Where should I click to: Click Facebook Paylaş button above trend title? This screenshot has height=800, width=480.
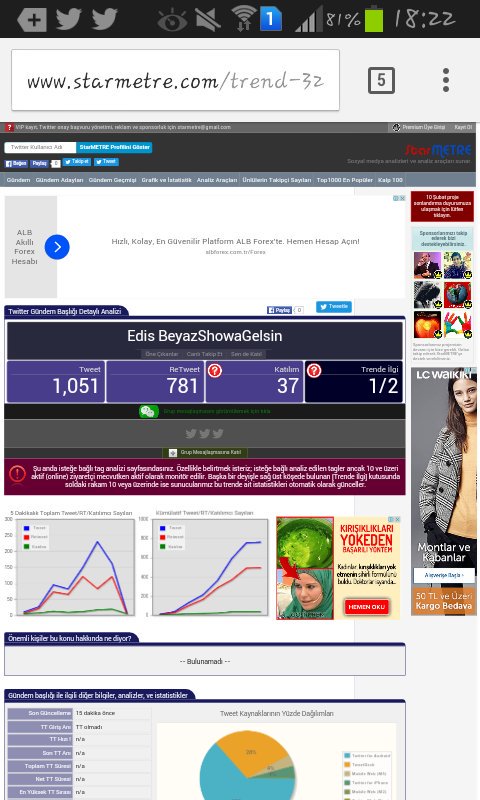coord(279,310)
